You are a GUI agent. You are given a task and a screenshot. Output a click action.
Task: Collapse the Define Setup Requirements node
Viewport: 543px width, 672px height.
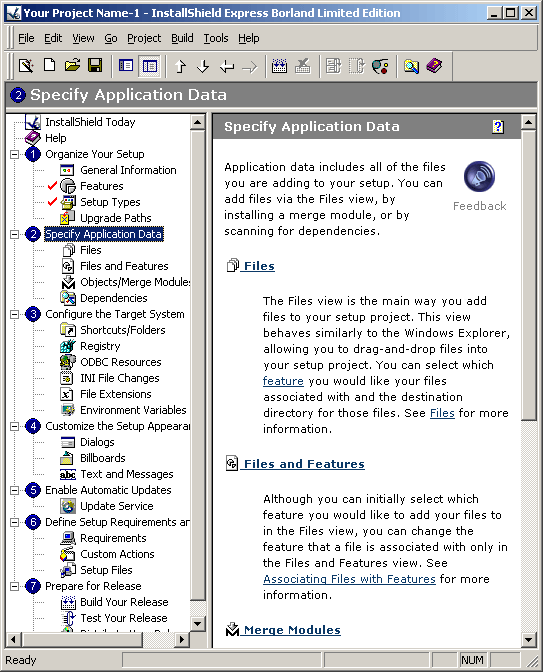point(15,522)
